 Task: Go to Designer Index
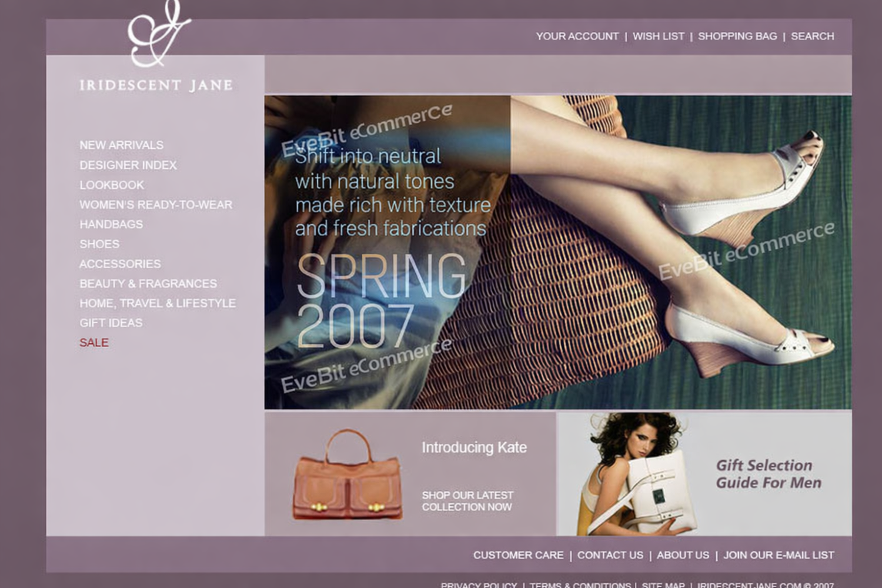(128, 165)
